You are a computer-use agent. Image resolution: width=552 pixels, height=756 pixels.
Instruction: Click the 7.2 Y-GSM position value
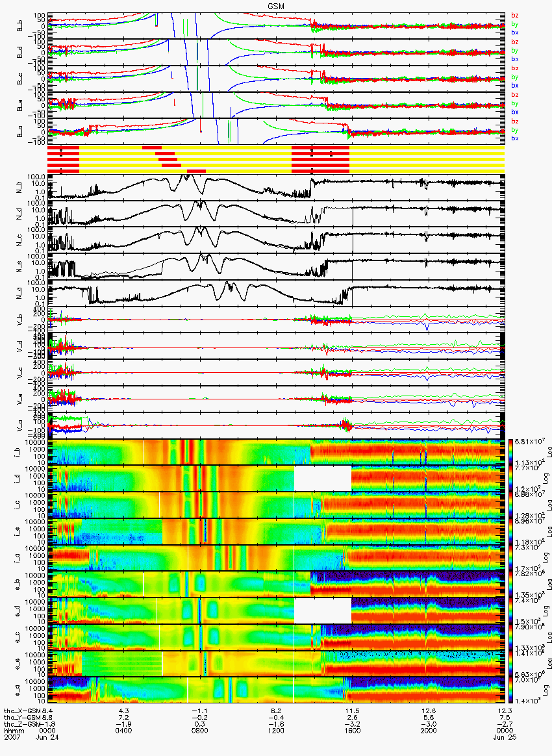123,717
